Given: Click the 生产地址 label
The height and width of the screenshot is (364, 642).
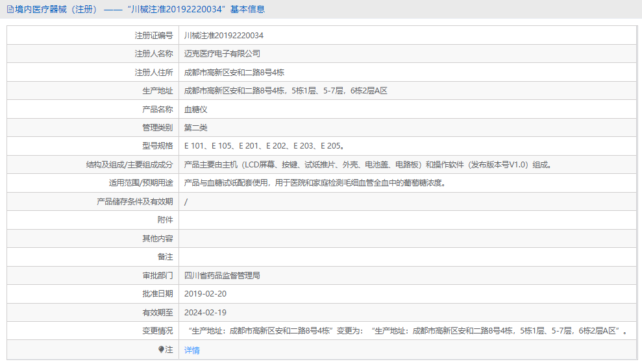Looking at the screenshot, I should click(x=158, y=91).
